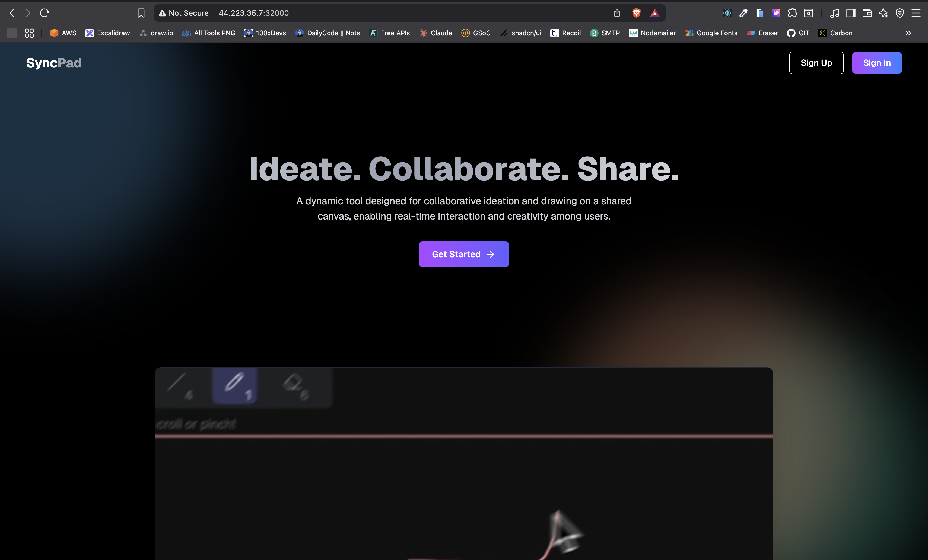Click the SyncPad logo text
Image resolution: width=928 pixels, height=560 pixels.
pos(54,63)
